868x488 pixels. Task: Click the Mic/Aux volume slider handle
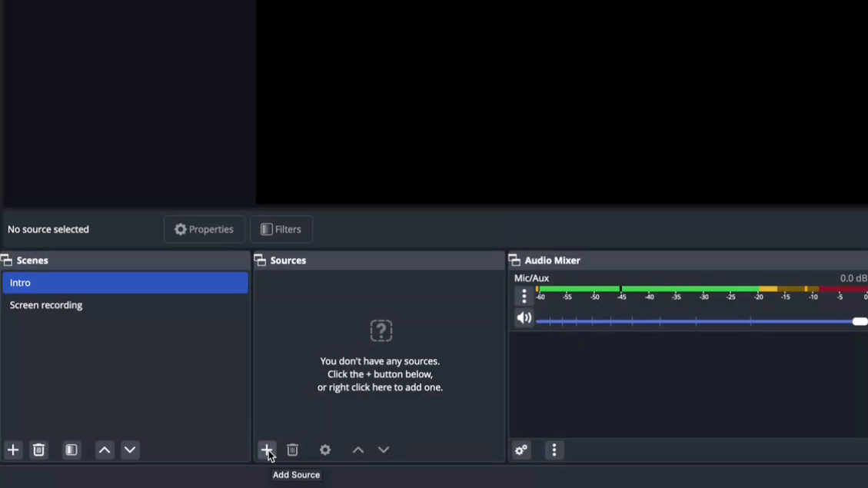click(x=860, y=321)
